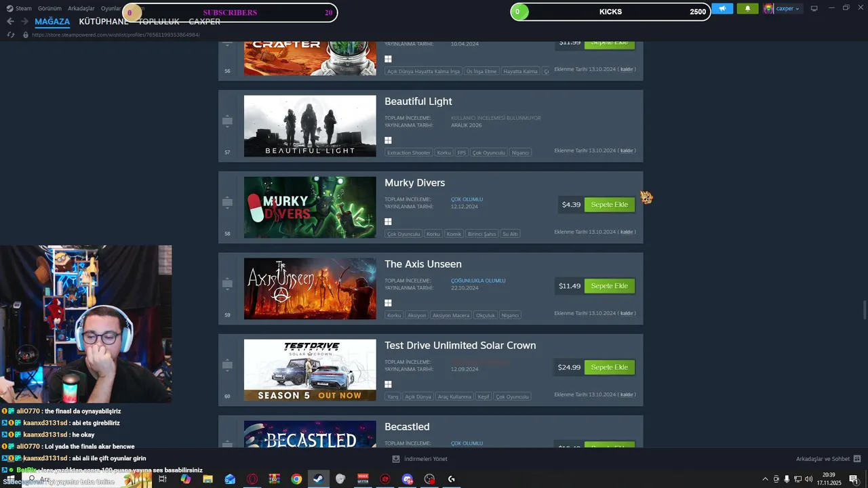
Task: Add Murky Divers to cart
Action: [610, 205]
